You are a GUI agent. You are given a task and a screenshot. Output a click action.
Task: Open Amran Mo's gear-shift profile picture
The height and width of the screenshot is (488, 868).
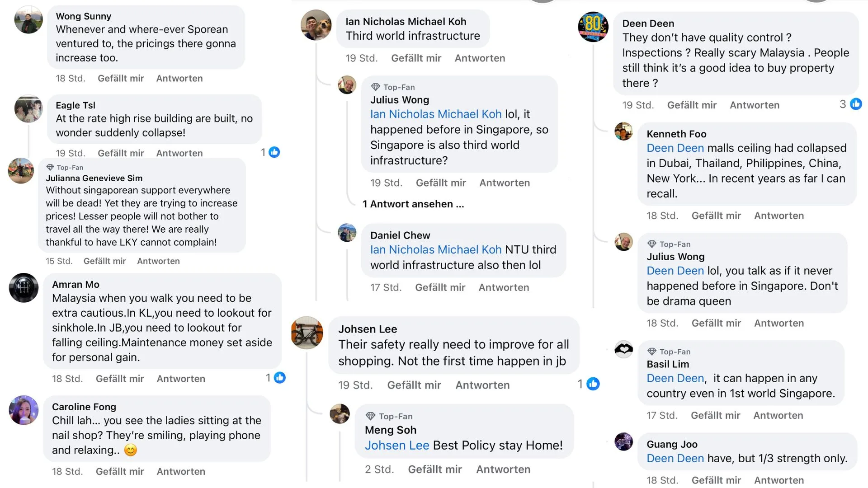click(x=24, y=288)
